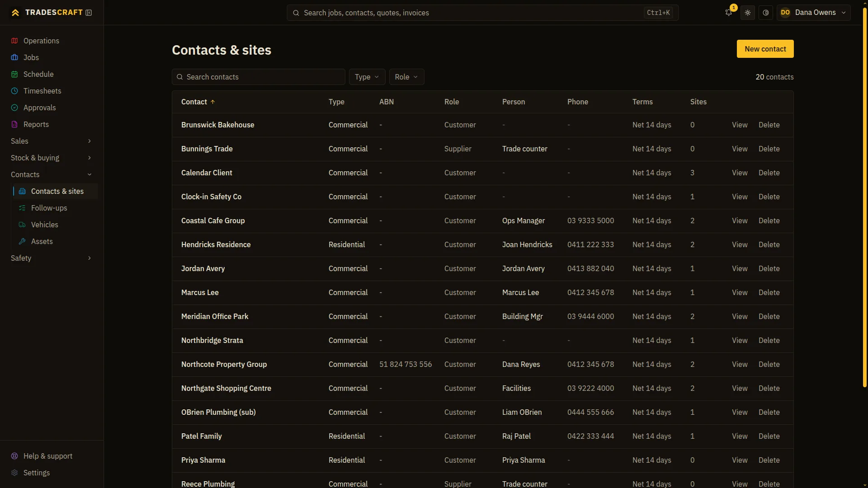The image size is (868, 488).
Task: Click the Search contacts field
Action: [x=258, y=77]
